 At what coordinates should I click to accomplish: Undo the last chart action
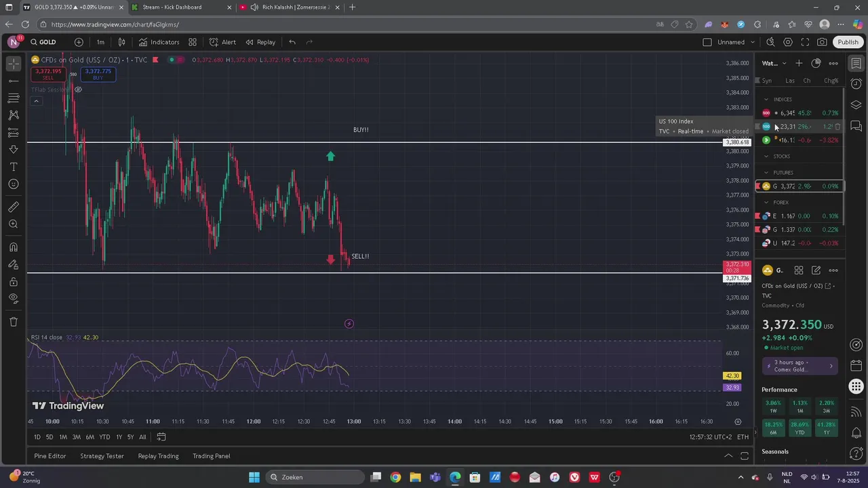292,42
